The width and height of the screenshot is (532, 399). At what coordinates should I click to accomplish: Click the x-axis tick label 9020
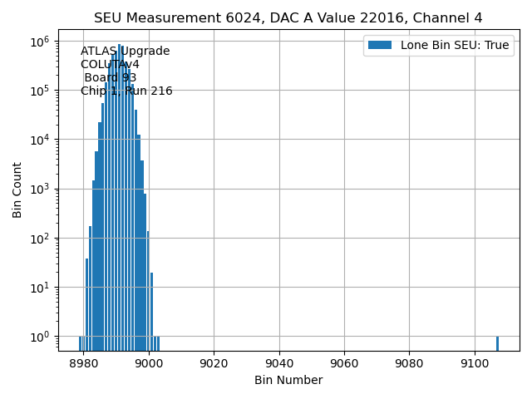tap(214, 364)
